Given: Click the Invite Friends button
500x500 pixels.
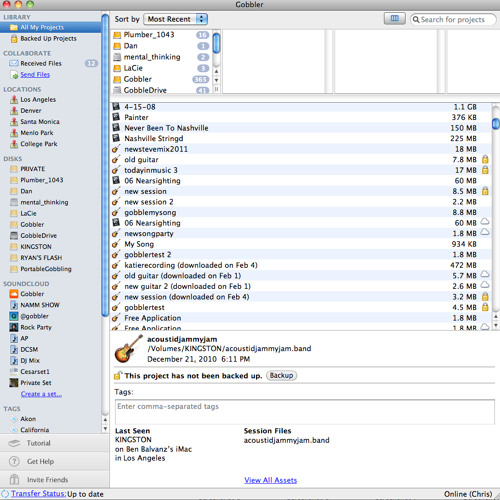Looking at the screenshot, I should click(x=55, y=480).
